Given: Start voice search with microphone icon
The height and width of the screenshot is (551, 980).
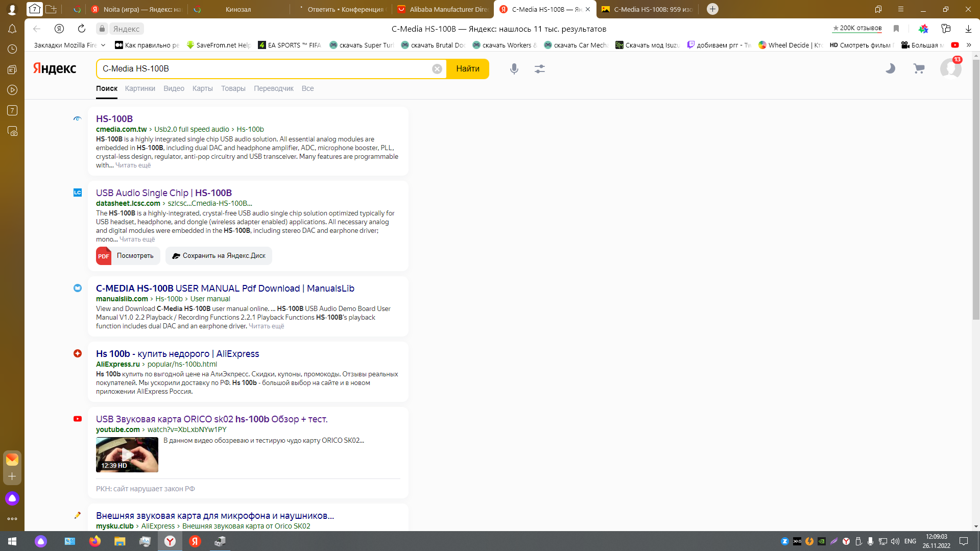Looking at the screenshot, I should pyautogui.click(x=514, y=68).
